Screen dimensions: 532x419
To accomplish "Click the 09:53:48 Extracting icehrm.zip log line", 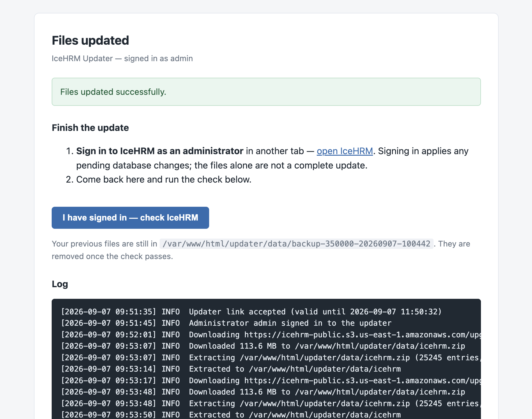I will pos(271,403).
